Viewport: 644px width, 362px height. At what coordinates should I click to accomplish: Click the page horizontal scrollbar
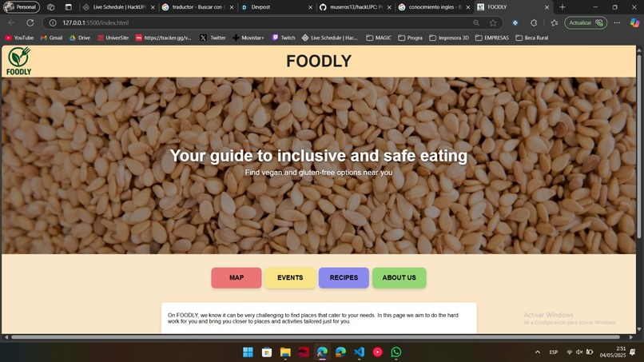(316, 337)
